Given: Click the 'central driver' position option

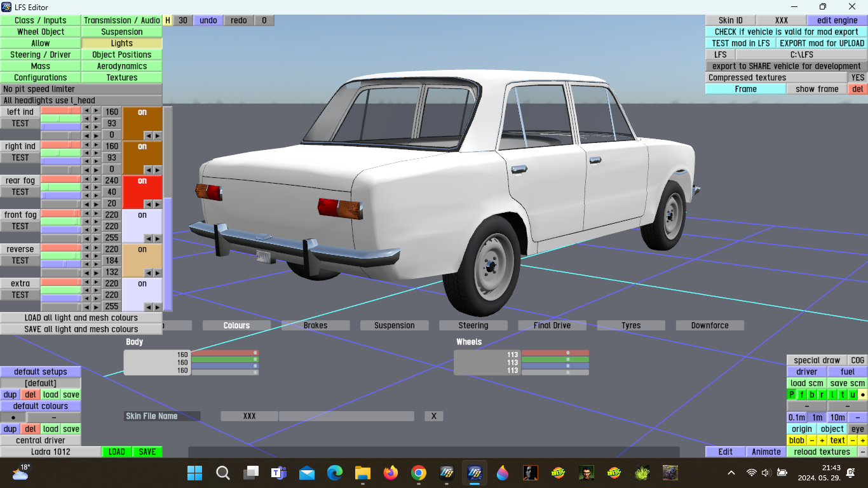Looking at the screenshot, I should tap(41, 440).
